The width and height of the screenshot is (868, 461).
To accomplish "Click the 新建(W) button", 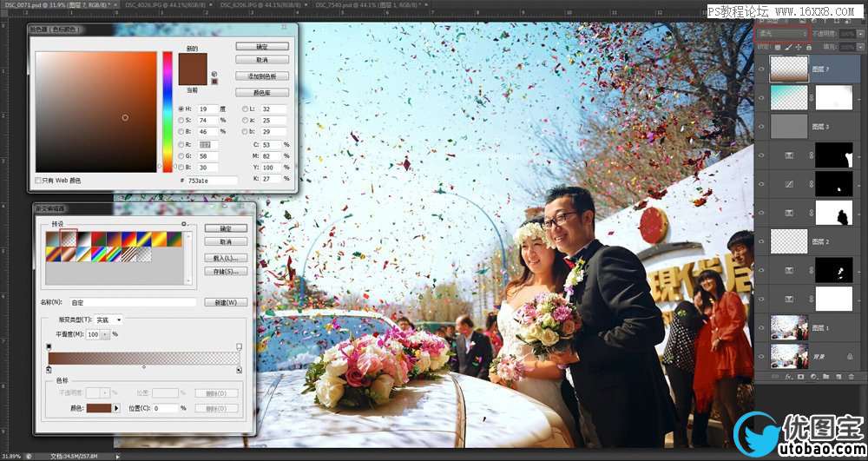I will coord(226,303).
